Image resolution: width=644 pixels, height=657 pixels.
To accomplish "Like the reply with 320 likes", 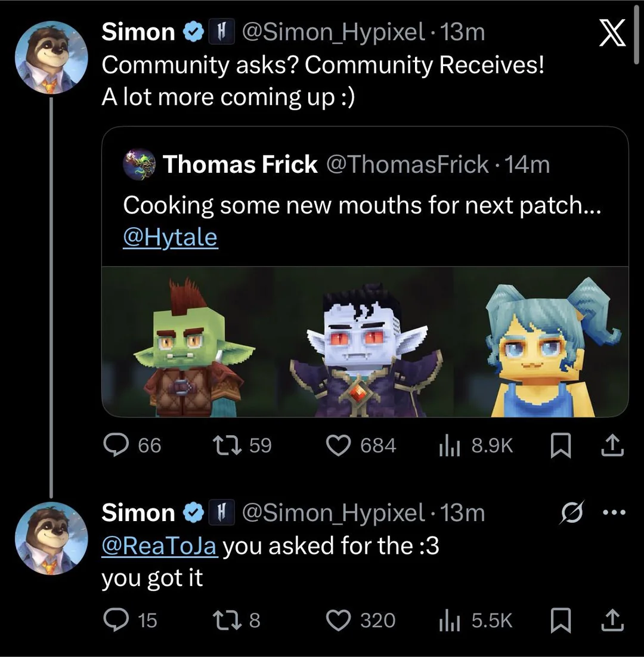I will tap(339, 621).
